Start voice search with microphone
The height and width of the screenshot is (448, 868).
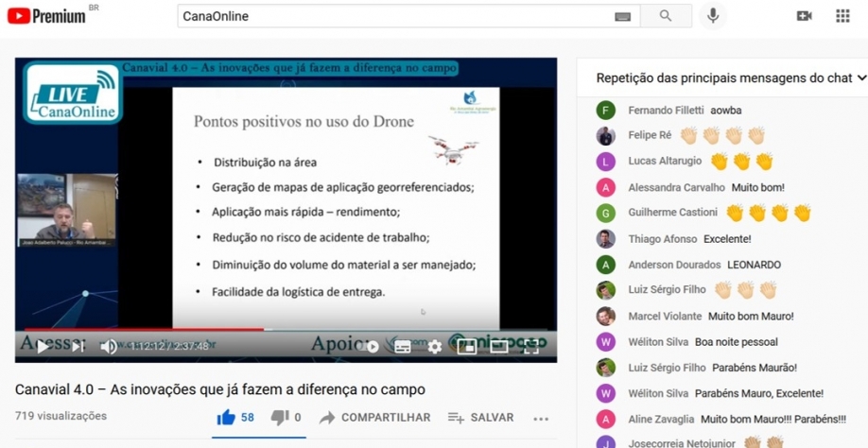[x=713, y=16]
